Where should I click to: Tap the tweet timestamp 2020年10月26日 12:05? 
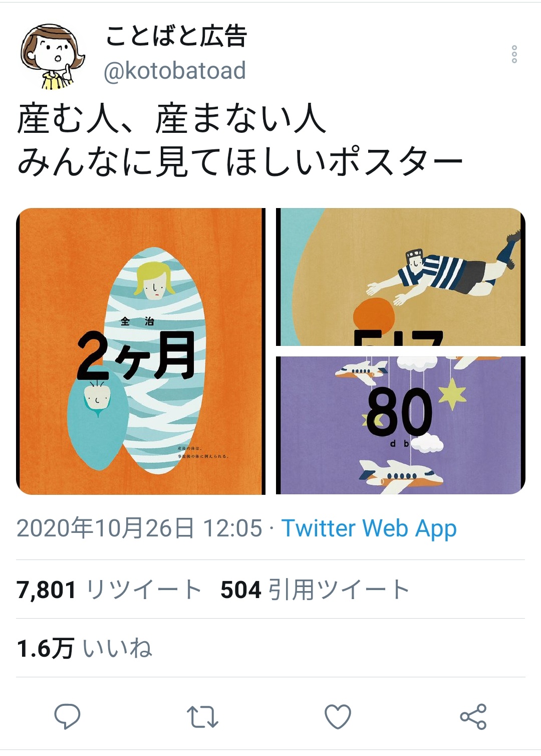coord(139,528)
